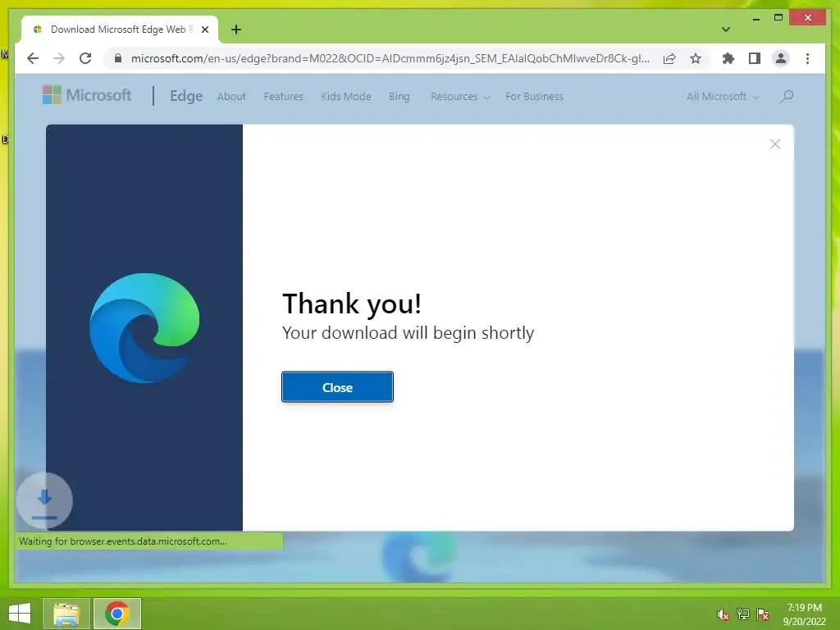Screen dimensions: 840x630
Task: Close the Download Microsoft Edge tab
Action: tap(204, 30)
